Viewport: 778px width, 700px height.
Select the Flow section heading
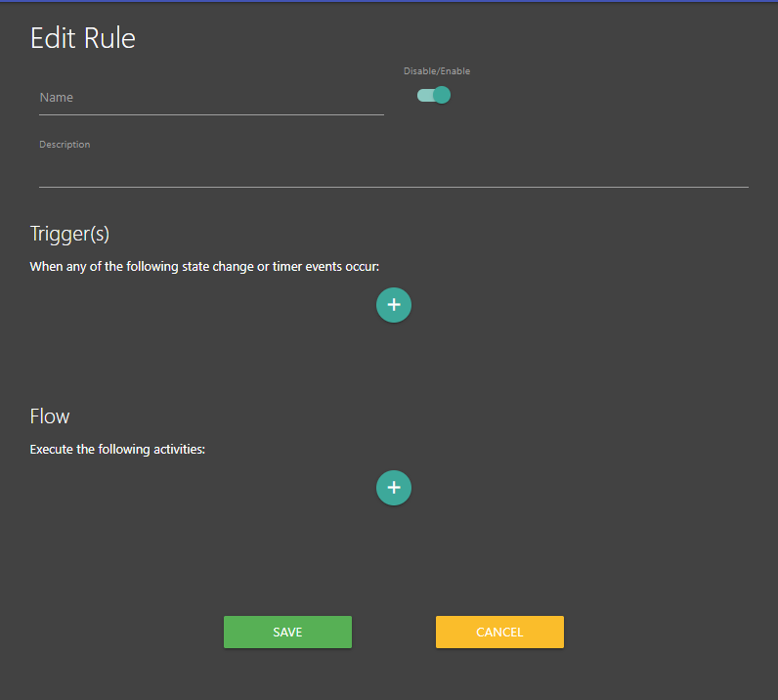(x=50, y=416)
